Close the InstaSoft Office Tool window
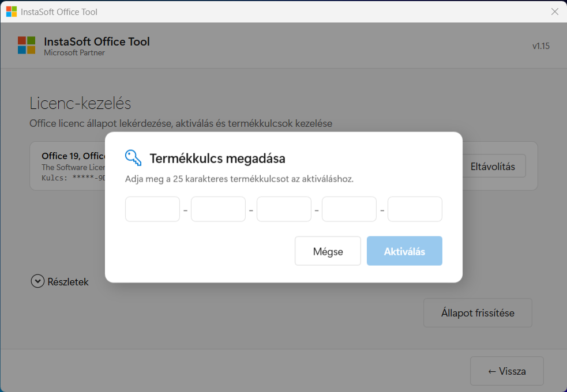 point(555,12)
